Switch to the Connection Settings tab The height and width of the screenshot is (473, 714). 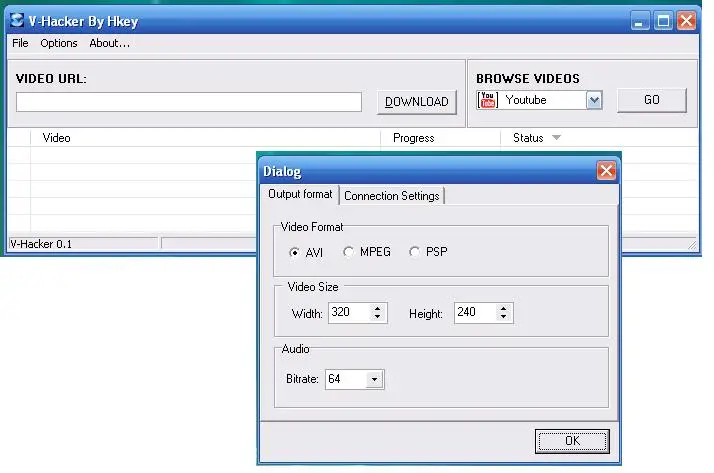392,196
